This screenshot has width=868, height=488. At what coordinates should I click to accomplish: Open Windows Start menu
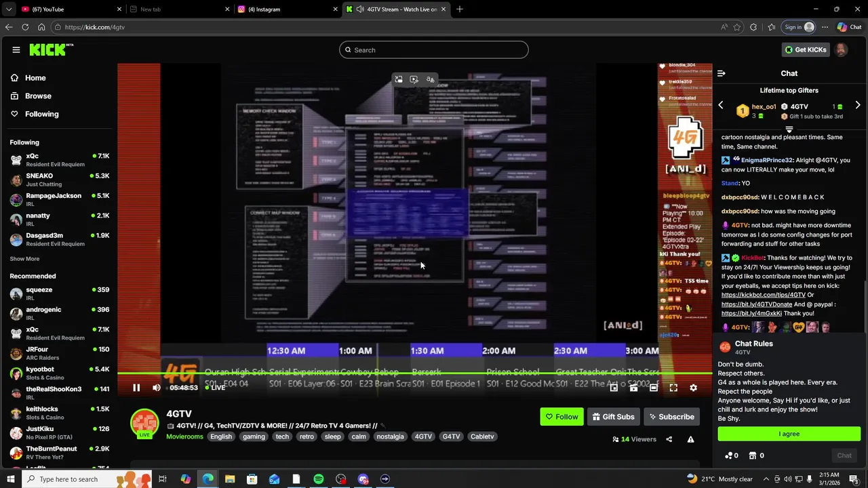10,479
